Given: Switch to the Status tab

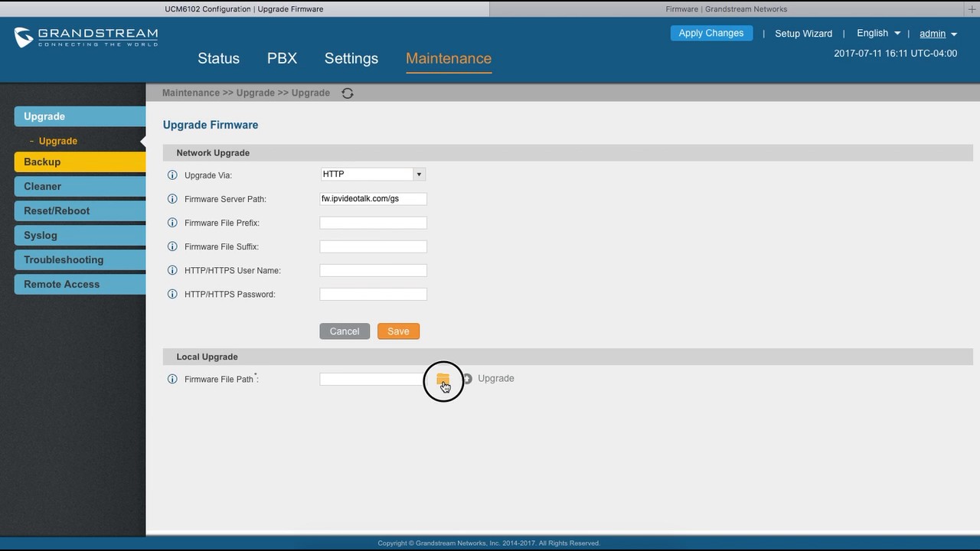Looking at the screenshot, I should click(x=218, y=58).
